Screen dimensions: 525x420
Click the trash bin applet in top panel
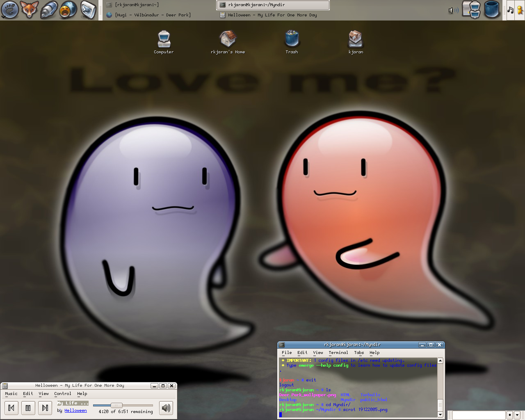click(491, 10)
